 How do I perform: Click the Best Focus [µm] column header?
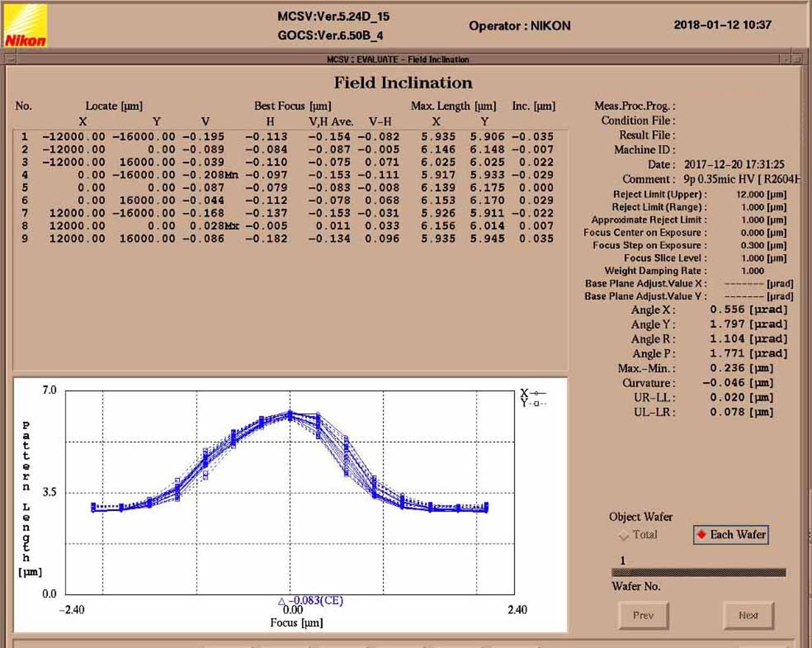293,106
